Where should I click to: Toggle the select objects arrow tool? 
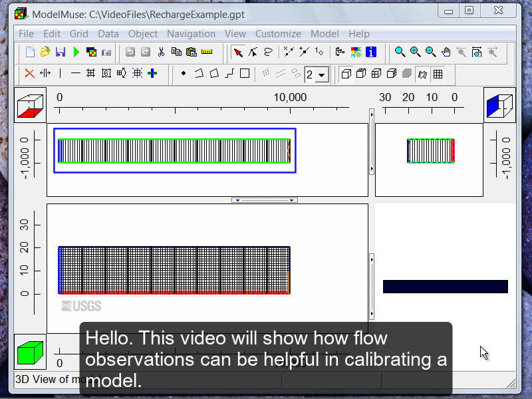click(237, 52)
